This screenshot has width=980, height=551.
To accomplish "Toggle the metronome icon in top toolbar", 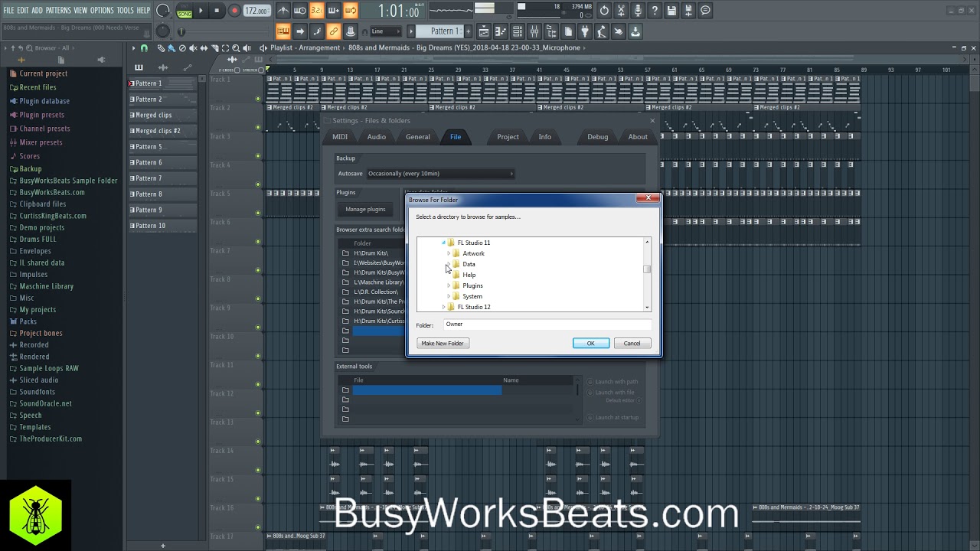I will click(283, 11).
